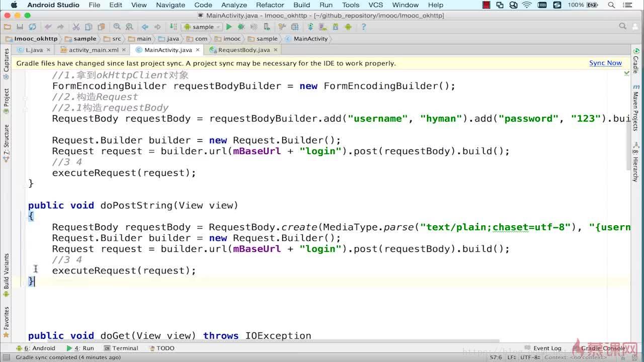Open the Analyze menu
Image resolution: width=644 pixels, height=362 pixels.
pos(234,5)
